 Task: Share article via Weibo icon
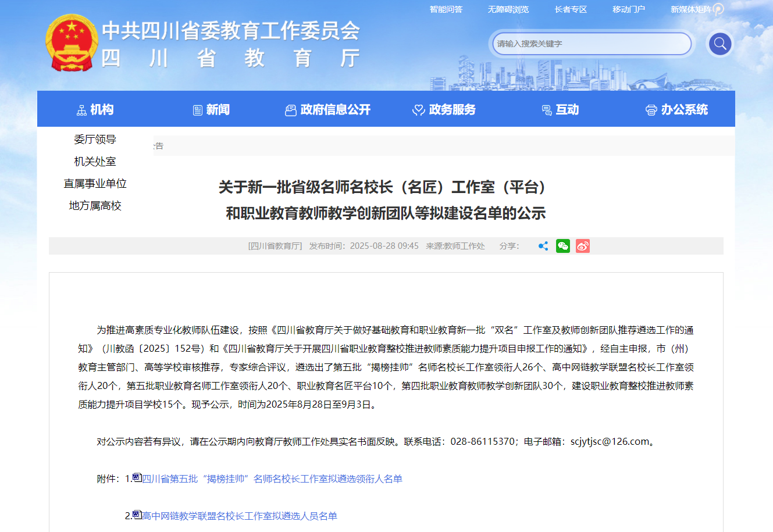pos(582,246)
